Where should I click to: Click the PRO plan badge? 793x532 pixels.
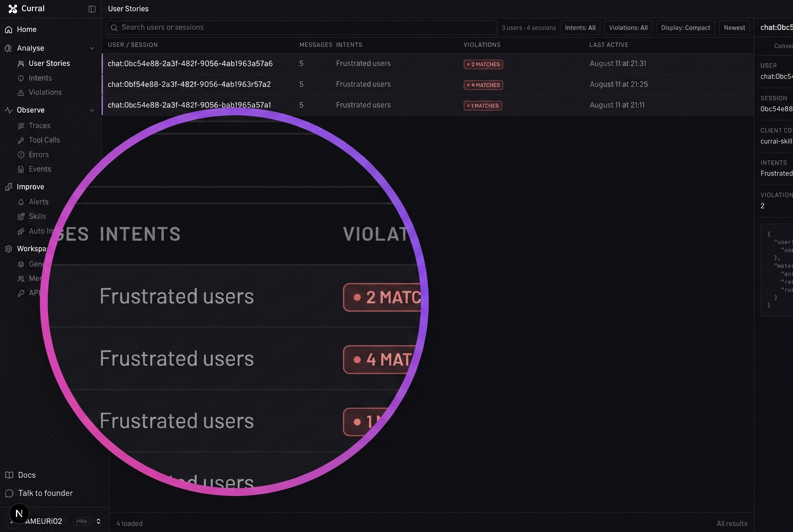82,521
